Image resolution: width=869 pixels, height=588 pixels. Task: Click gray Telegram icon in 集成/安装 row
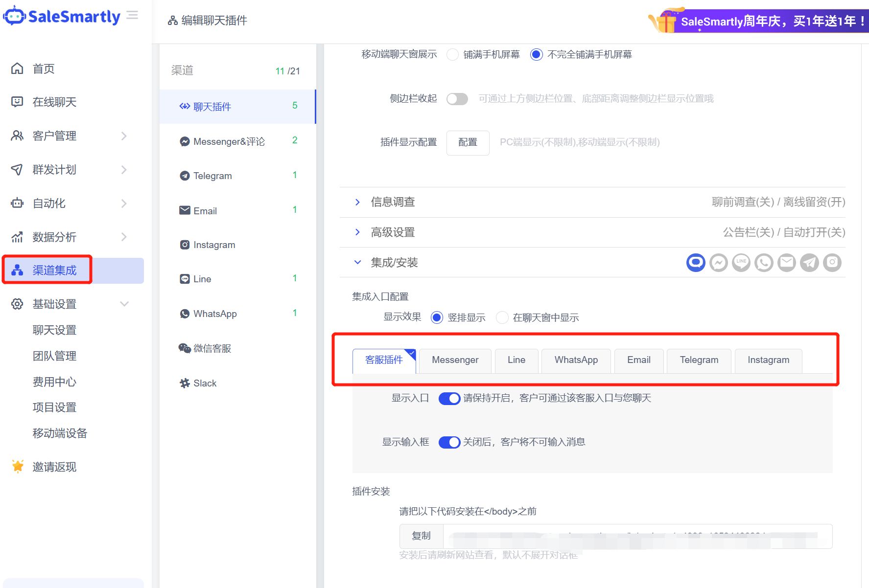pos(809,263)
